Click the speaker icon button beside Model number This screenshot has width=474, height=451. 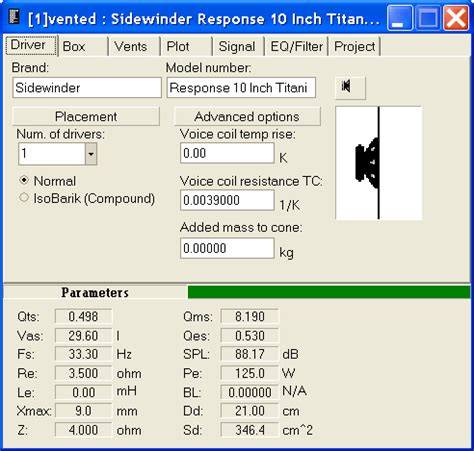coord(350,87)
